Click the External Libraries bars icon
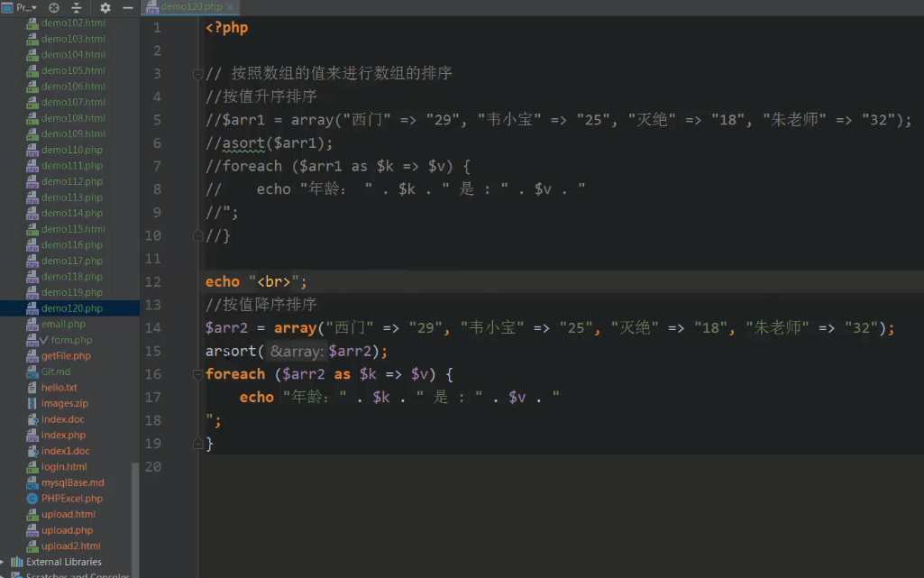 click(17, 562)
